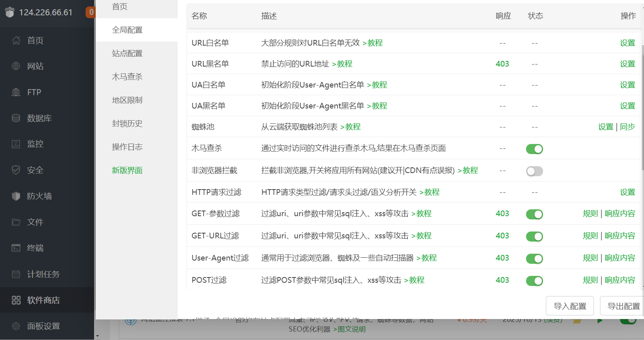This screenshot has width=644, height=340.
Task: Open 规则 for User-Agent过滤
Action: coord(590,258)
